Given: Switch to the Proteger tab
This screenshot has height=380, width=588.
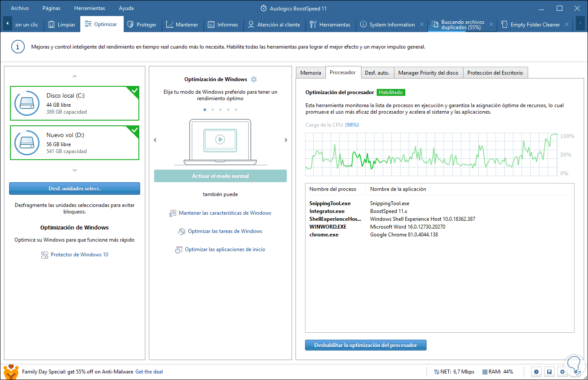Looking at the screenshot, I should [141, 25].
